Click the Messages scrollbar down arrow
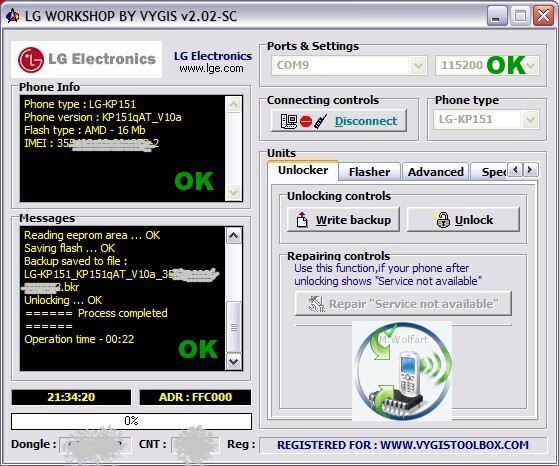Image resolution: width=559 pixels, height=466 pixels. (234, 362)
